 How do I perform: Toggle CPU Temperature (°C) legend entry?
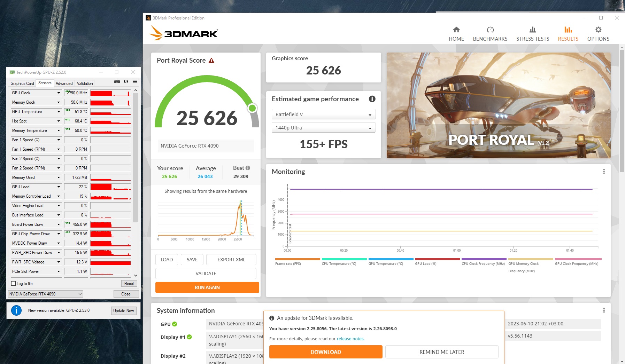[344, 262]
